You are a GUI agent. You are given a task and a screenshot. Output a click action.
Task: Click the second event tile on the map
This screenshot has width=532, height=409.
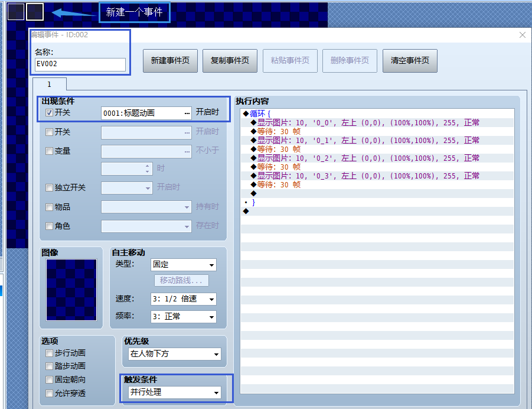pos(35,12)
